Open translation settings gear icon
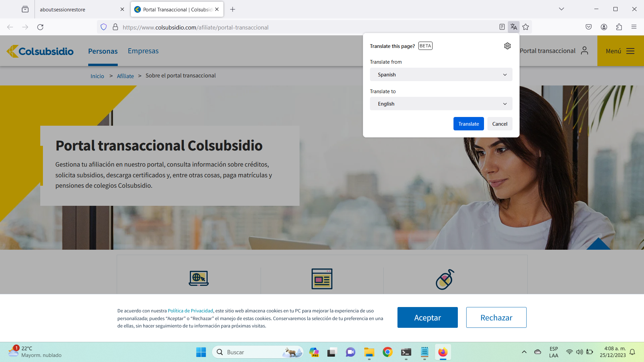The image size is (644, 362). [507, 46]
